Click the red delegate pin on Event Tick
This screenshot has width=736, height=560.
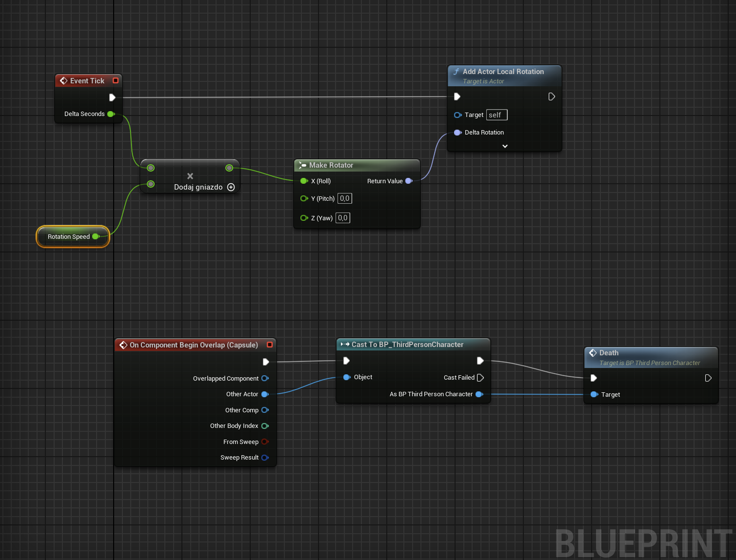pyautogui.click(x=116, y=80)
